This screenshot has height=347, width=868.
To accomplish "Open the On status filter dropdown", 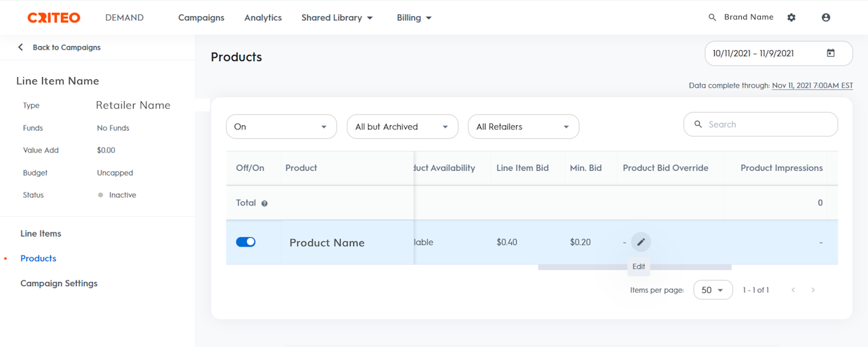I will point(281,127).
